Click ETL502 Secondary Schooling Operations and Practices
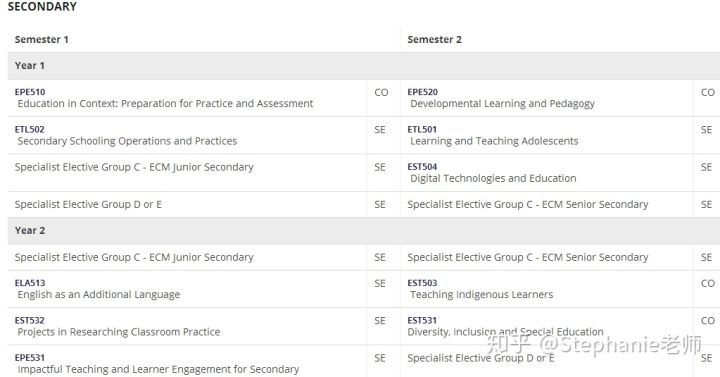 (126, 135)
